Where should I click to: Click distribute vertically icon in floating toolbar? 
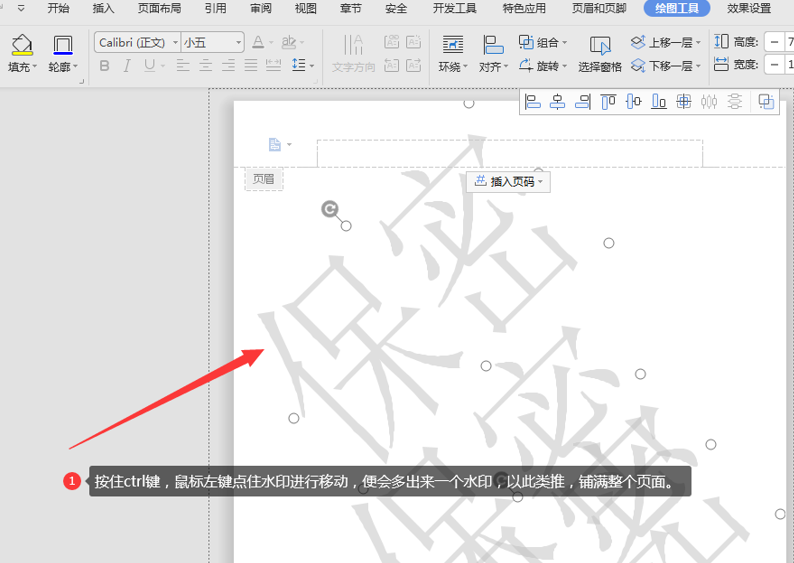(x=734, y=102)
